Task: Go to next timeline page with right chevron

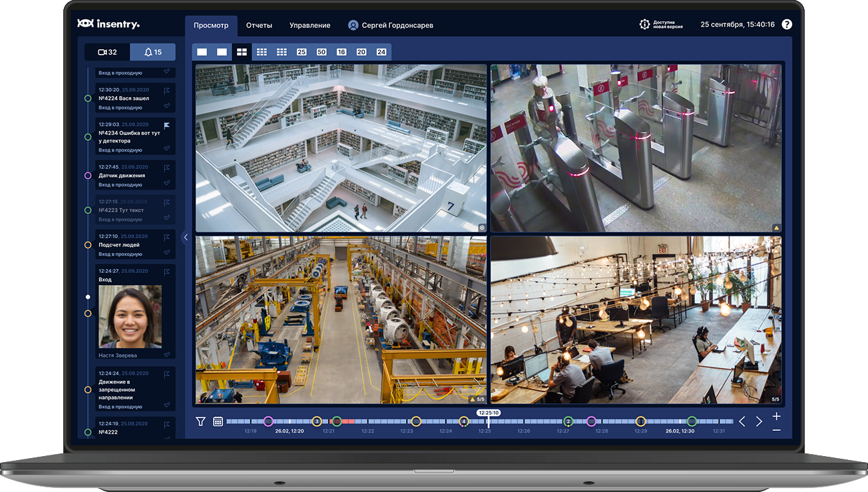Action: [x=759, y=421]
